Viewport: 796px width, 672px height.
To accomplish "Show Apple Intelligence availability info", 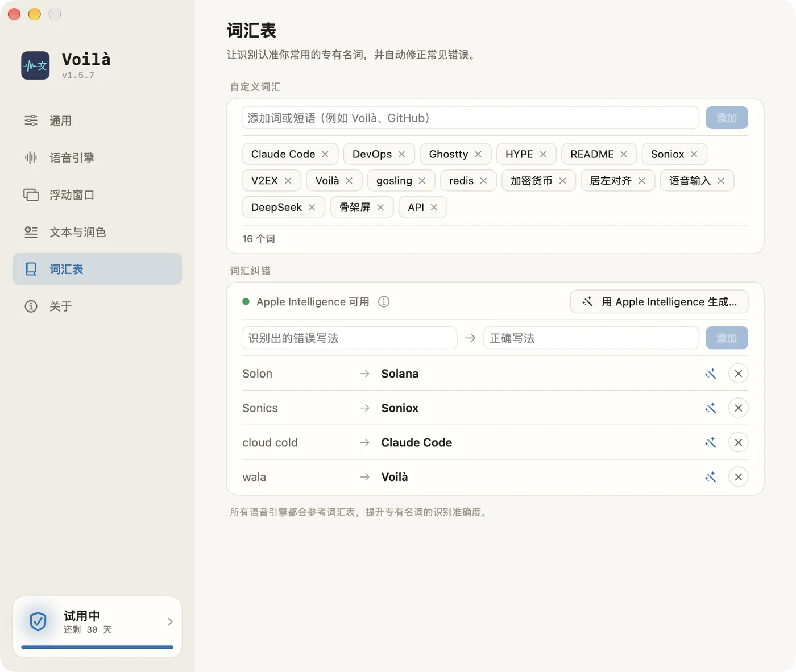I will 384,302.
